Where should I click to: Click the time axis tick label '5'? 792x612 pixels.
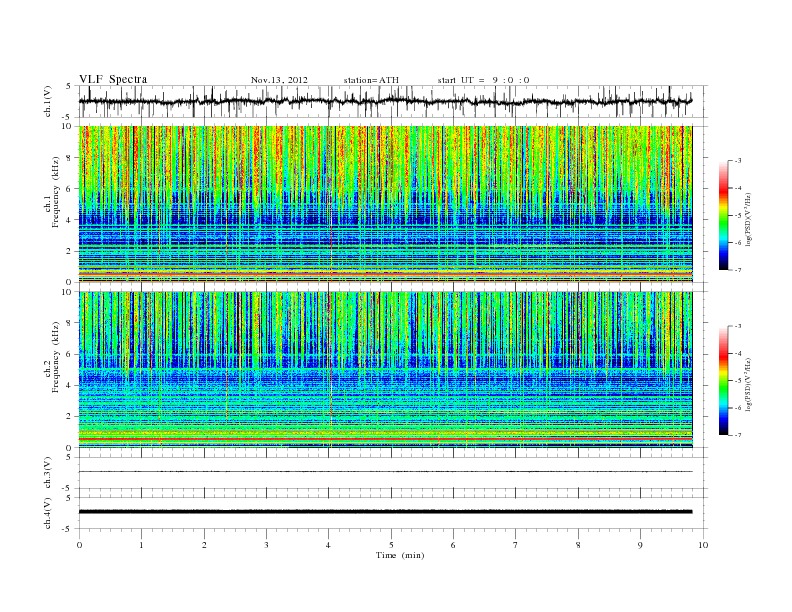pyautogui.click(x=391, y=545)
